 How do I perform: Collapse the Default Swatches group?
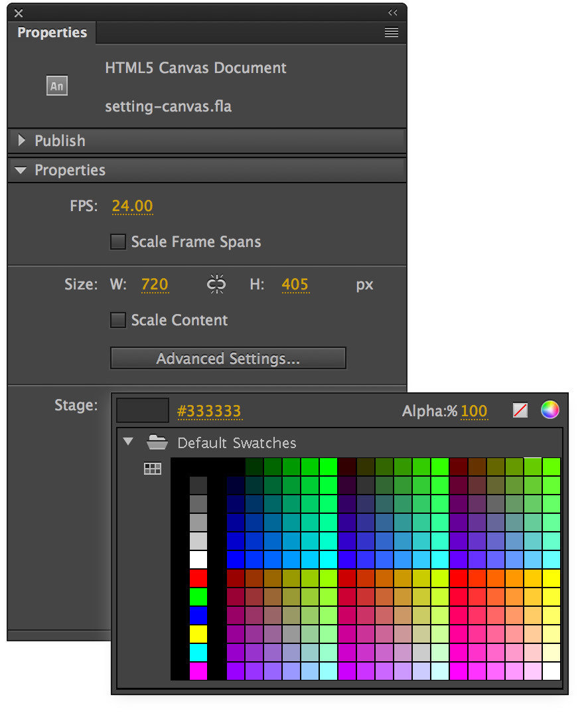[x=129, y=442]
